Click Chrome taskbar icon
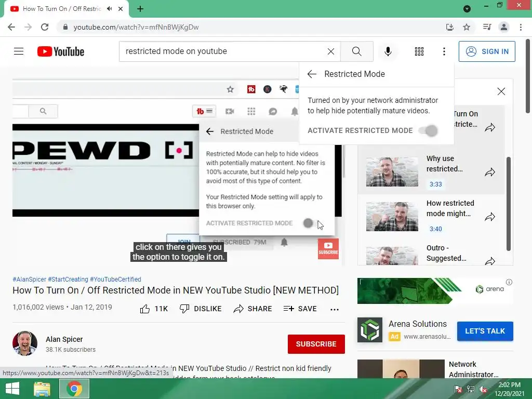This screenshot has height=399, width=532. coord(74,389)
